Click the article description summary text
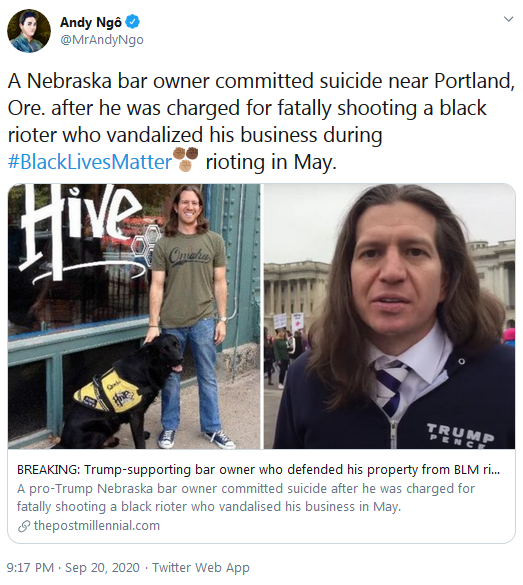This screenshot has height=585, width=523. coord(246,497)
